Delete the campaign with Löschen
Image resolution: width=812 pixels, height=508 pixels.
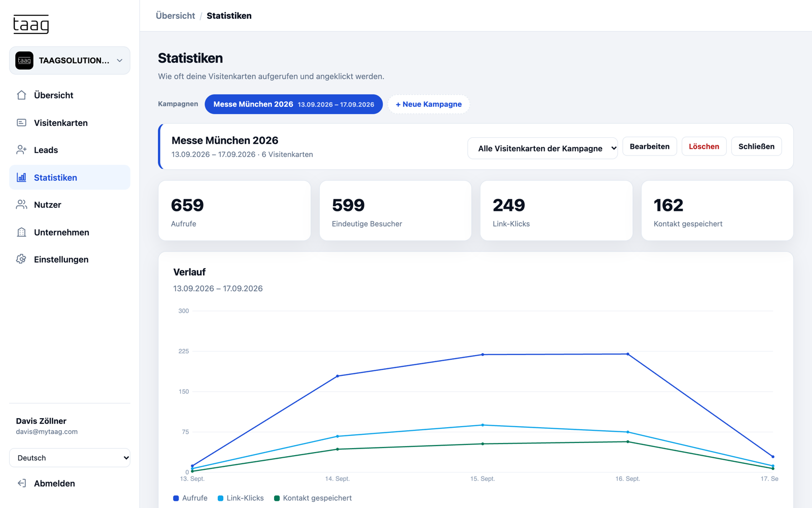pyautogui.click(x=704, y=146)
